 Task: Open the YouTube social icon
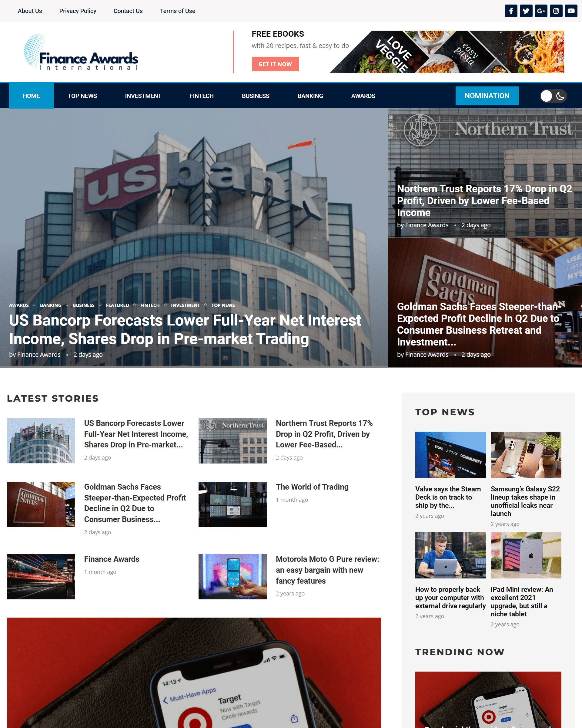tap(571, 11)
